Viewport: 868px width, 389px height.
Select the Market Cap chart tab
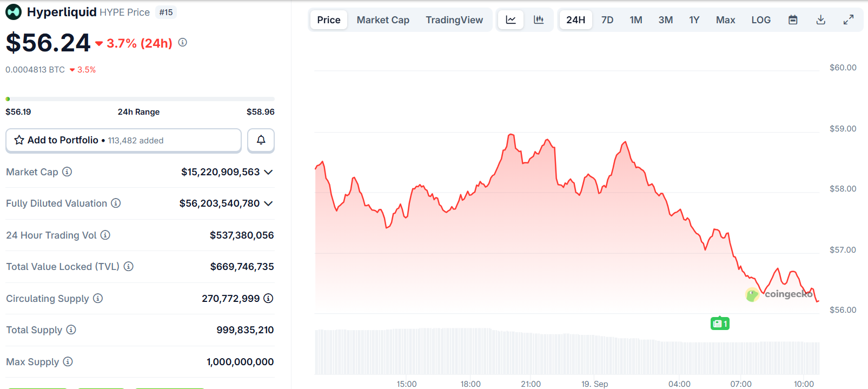[383, 20]
